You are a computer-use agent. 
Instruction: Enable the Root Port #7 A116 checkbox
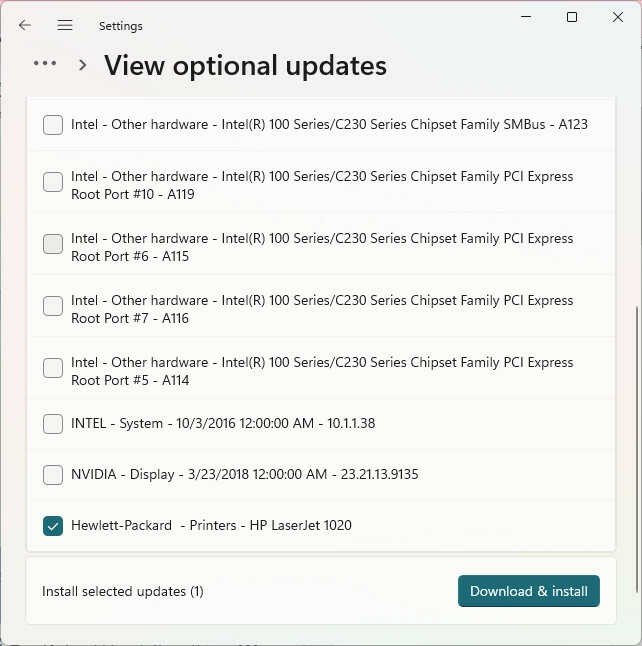(x=53, y=306)
